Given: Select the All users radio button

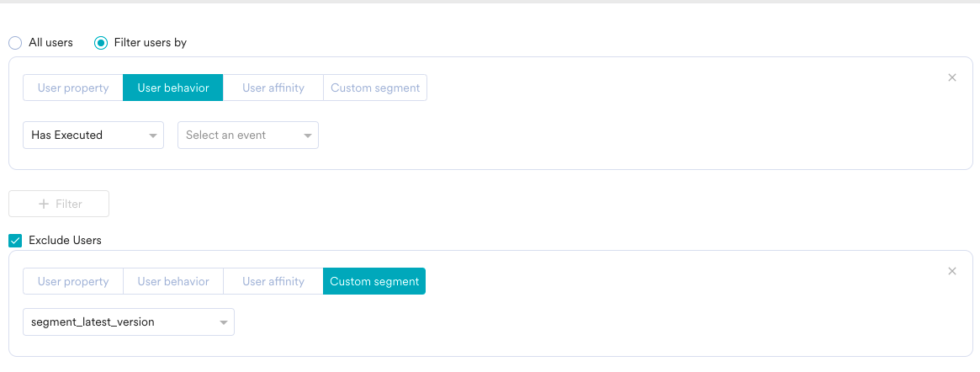Looking at the screenshot, I should [x=15, y=43].
